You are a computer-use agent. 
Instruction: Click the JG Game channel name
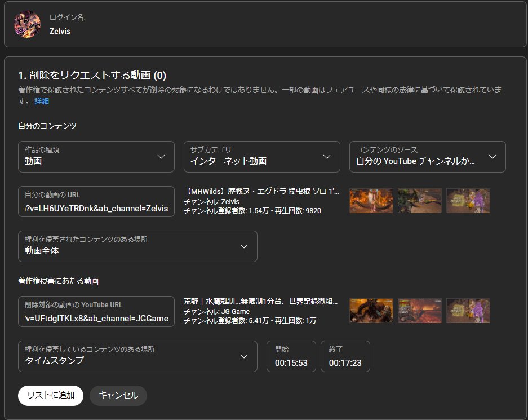click(216, 311)
